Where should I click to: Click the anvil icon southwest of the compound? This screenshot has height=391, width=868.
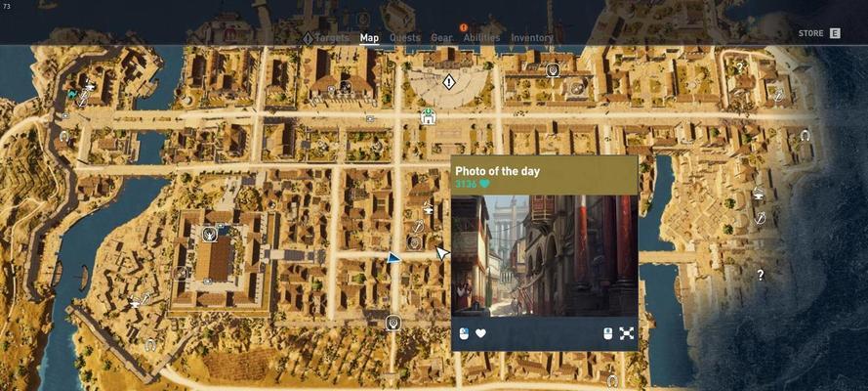(x=135, y=304)
